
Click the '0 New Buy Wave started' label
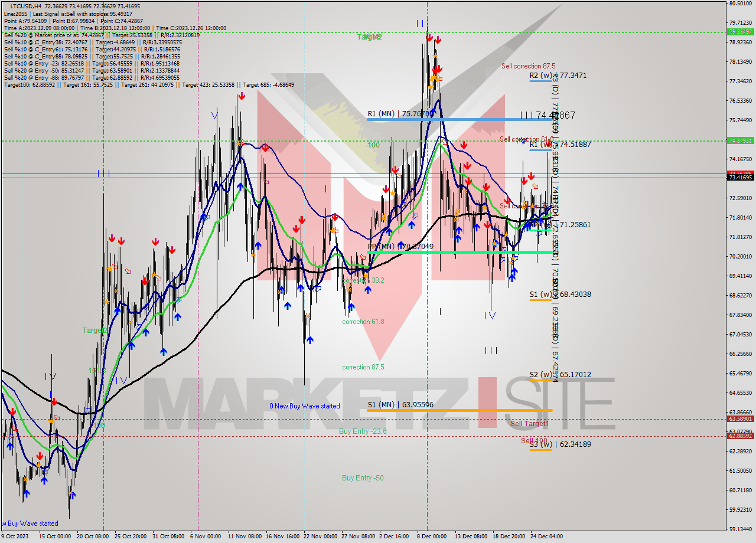pyautogui.click(x=305, y=406)
